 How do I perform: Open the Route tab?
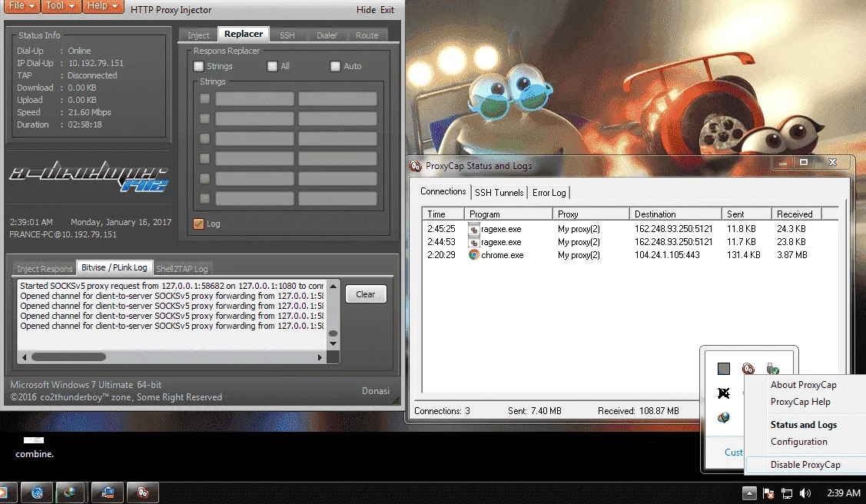pos(367,35)
